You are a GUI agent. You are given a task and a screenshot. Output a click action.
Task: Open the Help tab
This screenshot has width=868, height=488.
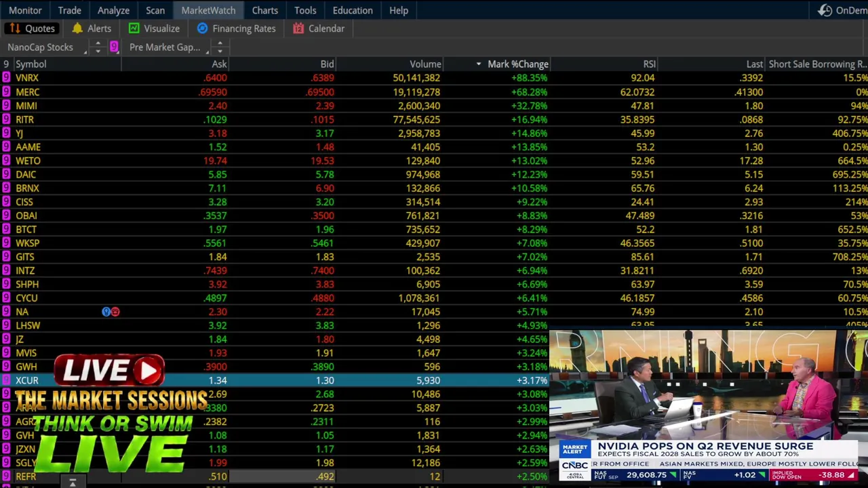[x=399, y=10]
